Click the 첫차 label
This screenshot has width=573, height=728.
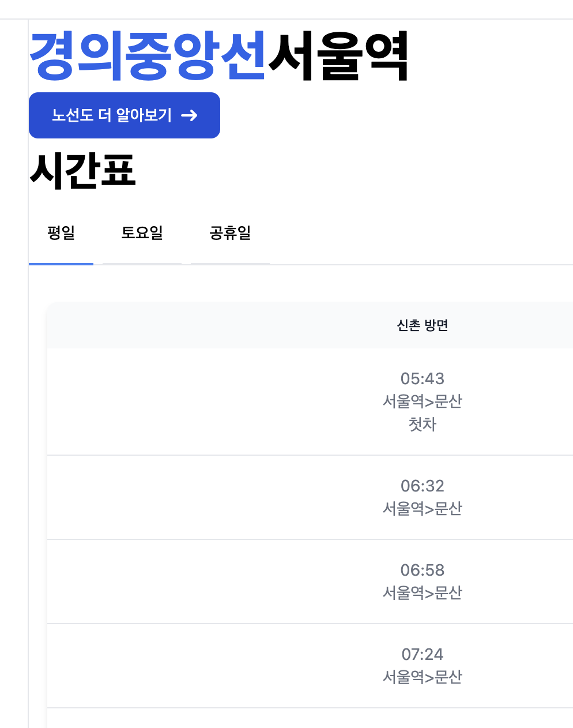tap(423, 425)
